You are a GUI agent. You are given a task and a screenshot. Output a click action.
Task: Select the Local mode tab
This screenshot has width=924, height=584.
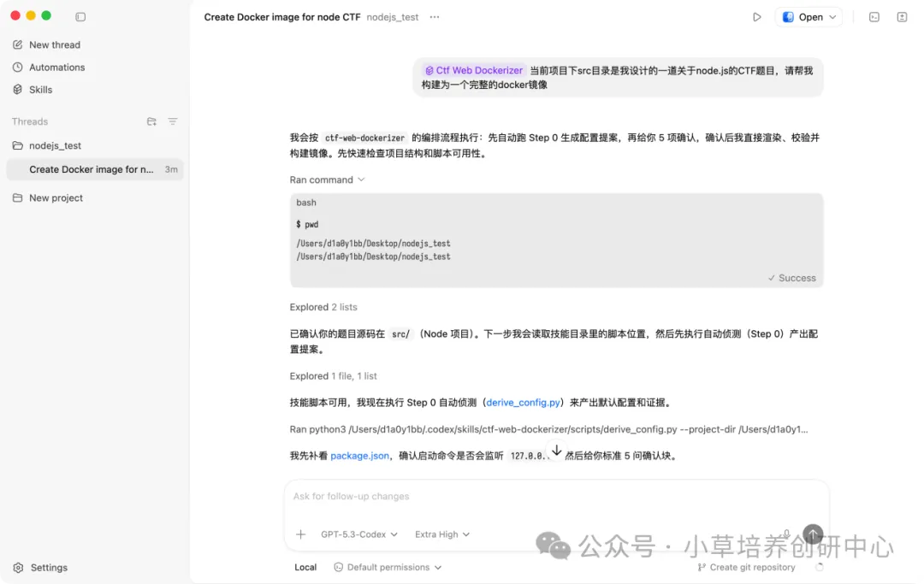[x=305, y=568]
